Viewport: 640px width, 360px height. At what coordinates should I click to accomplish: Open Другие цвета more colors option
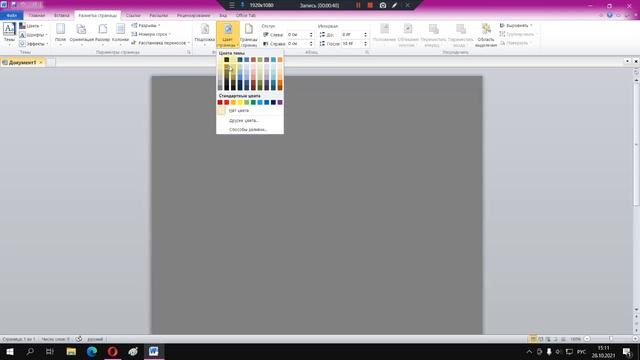(x=250, y=120)
